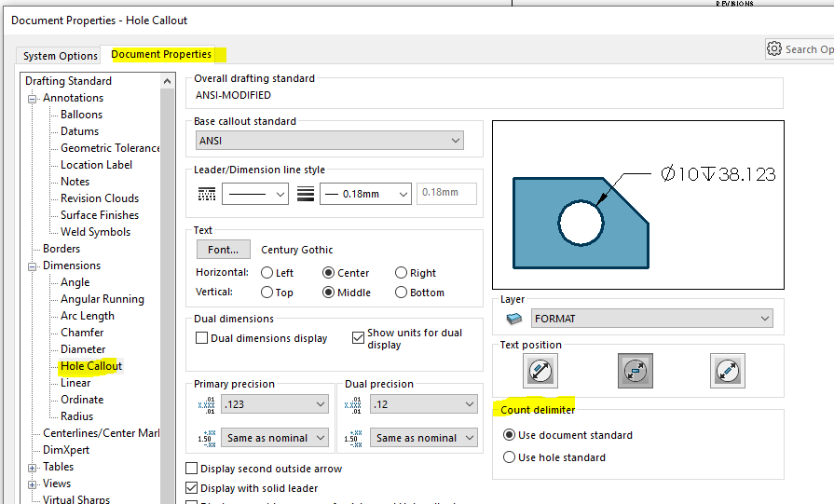Click the tree scrollbar up arrow
This screenshot has width=834, height=504.
(x=167, y=81)
